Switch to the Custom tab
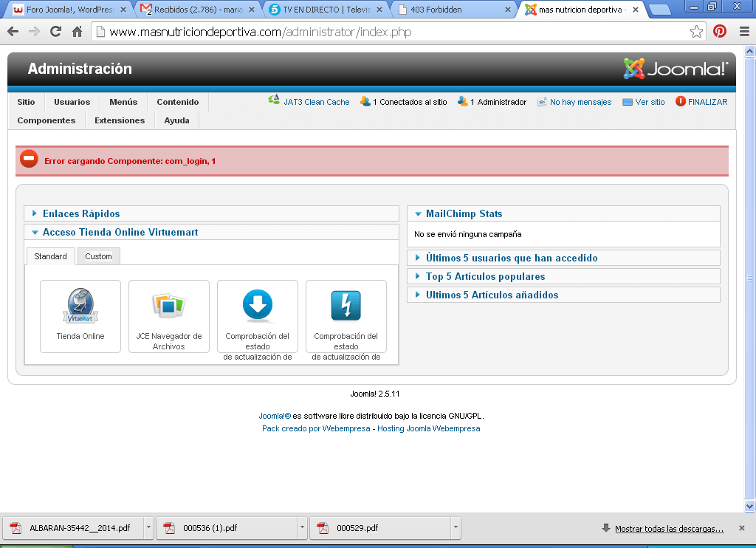Image resolution: width=756 pixels, height=548 pixels. pos(98,256)
